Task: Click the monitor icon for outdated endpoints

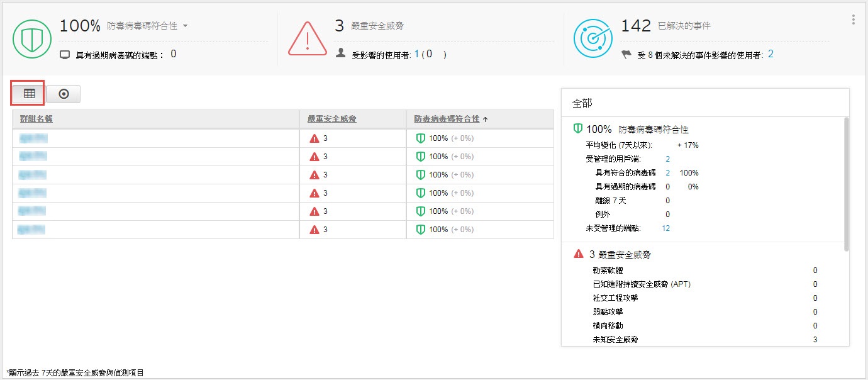Action: pos(64,55)
